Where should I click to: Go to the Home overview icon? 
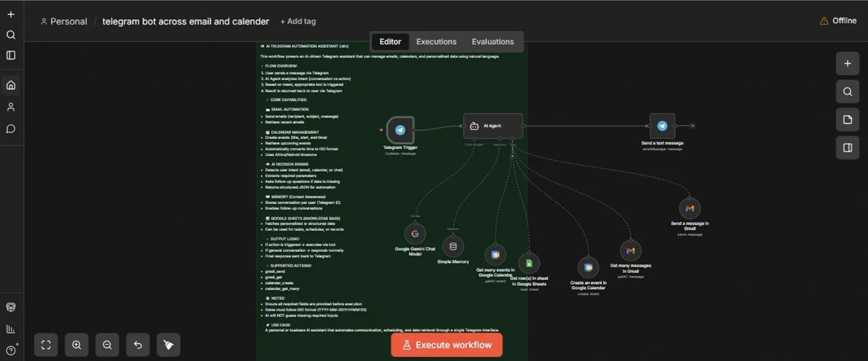[x=11, y=85]
